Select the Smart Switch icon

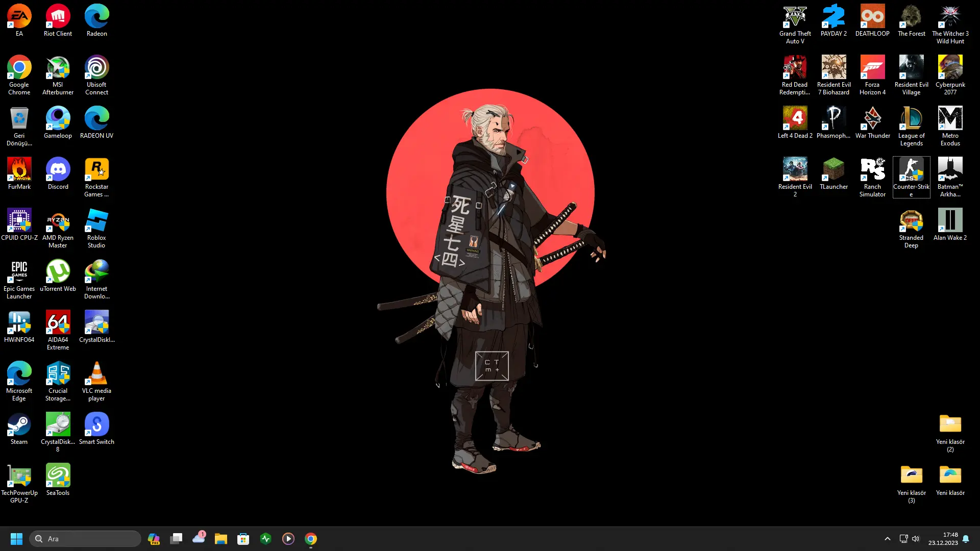[96, 429]
